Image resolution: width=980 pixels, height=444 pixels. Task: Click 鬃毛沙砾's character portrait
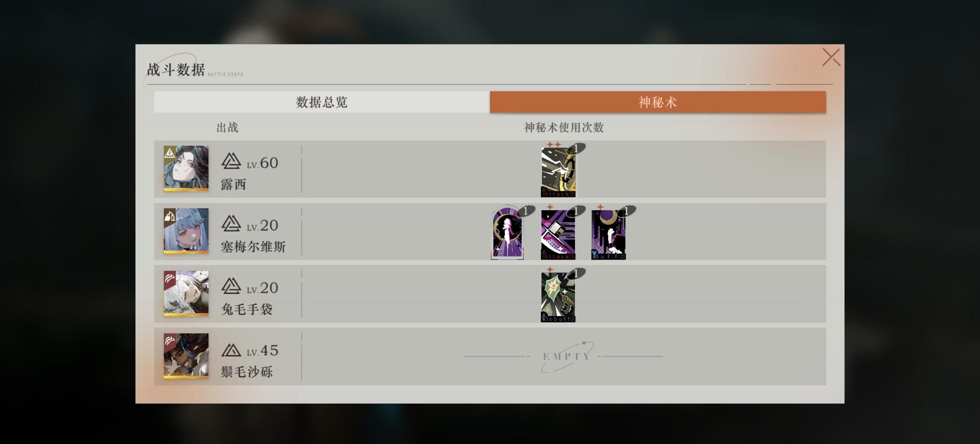point(186,356)
